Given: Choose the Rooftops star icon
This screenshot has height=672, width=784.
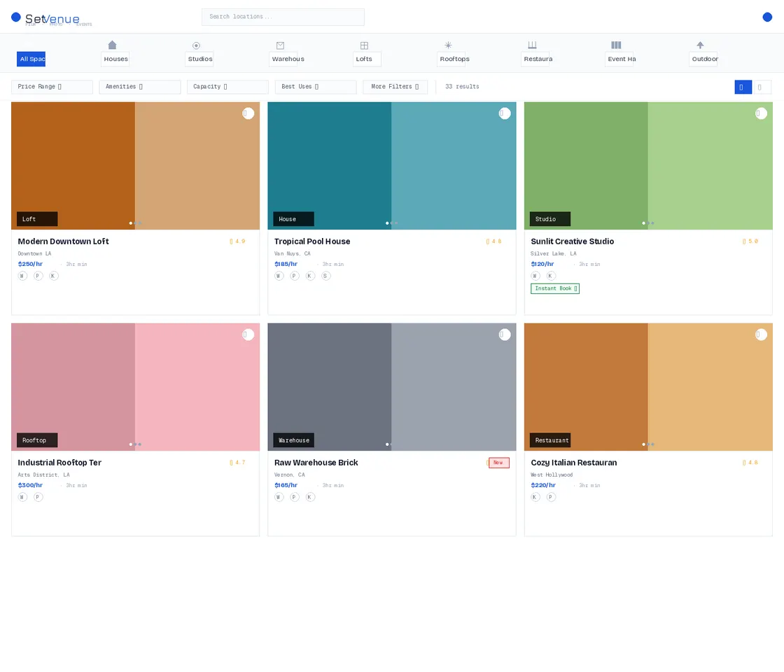Looking at the screenshot, I should tap(448, 45).
